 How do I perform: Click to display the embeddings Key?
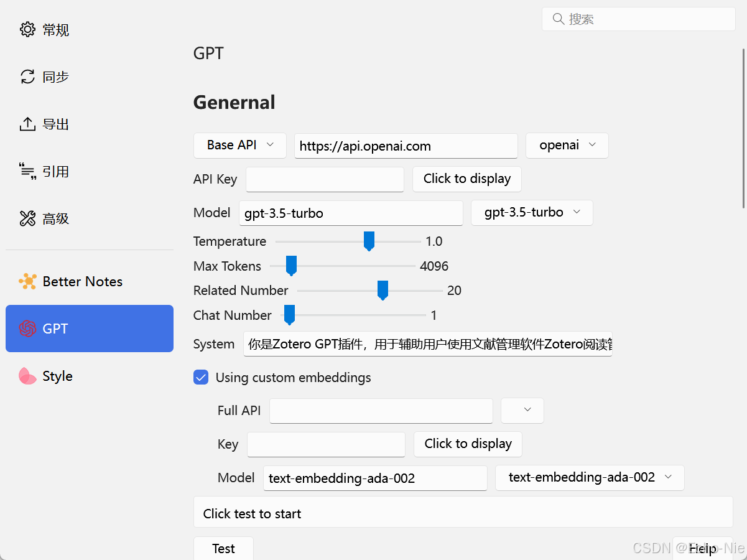tap(468, 444)
